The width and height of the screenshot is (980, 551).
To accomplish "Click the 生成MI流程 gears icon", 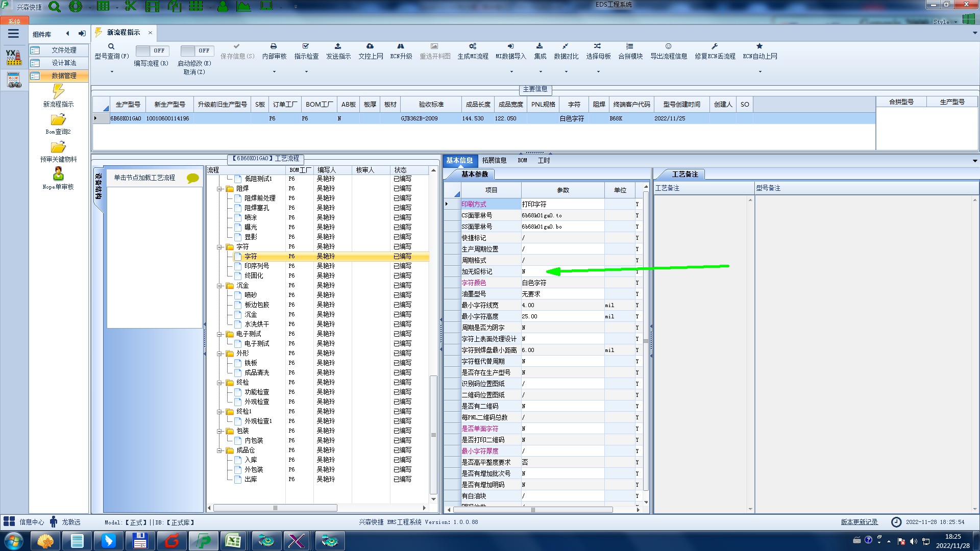I will pyautogui.click(x=473, y=46).
